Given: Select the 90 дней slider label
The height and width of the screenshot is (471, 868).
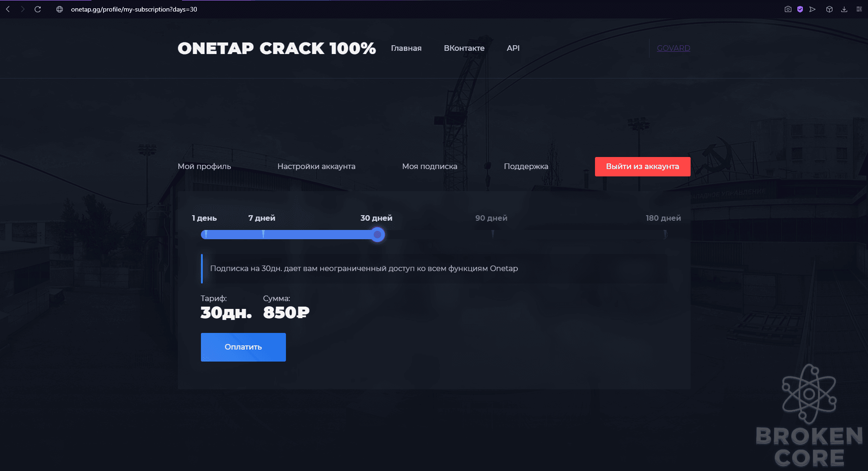Looking at the screenshot, I should 491,218.
